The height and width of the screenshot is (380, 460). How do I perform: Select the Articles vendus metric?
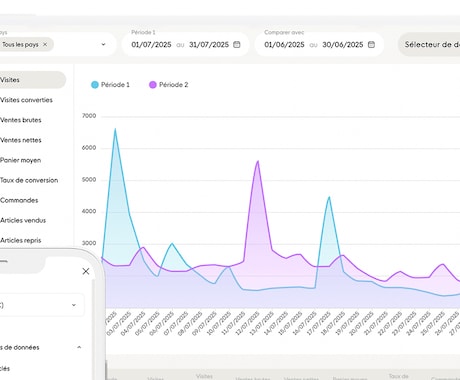point(23,220)
